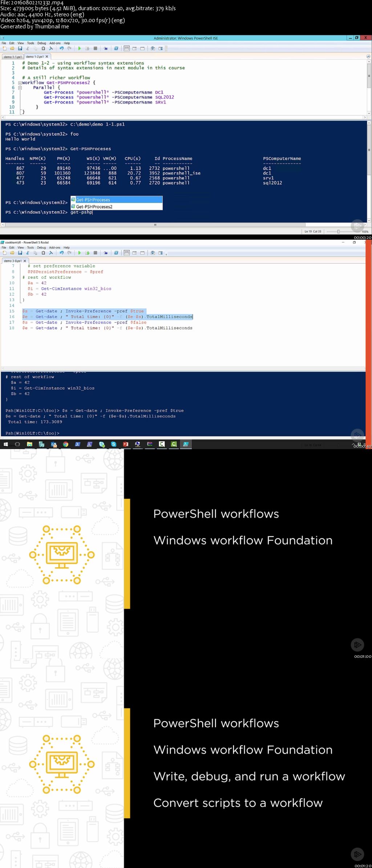Click New script icon in Administrator ISE window
The width and height of the screenshot is (372, 868).
[x=4, y=48]
